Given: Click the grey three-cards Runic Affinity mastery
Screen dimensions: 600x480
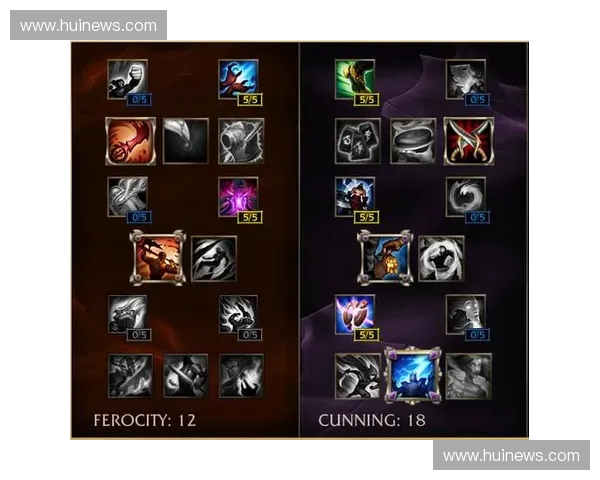Looking at the screenshot, I should [x=358, y=141].
